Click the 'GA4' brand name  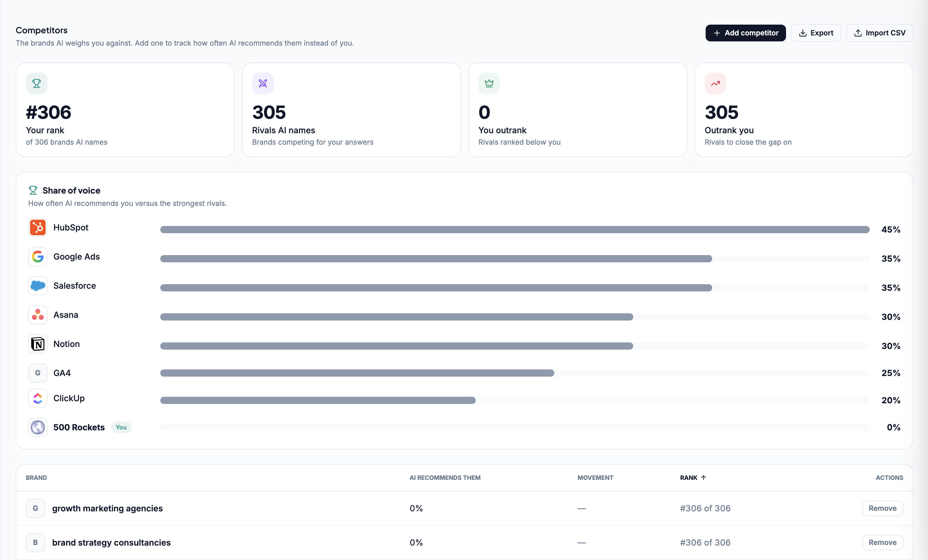[x=62, y=373]
